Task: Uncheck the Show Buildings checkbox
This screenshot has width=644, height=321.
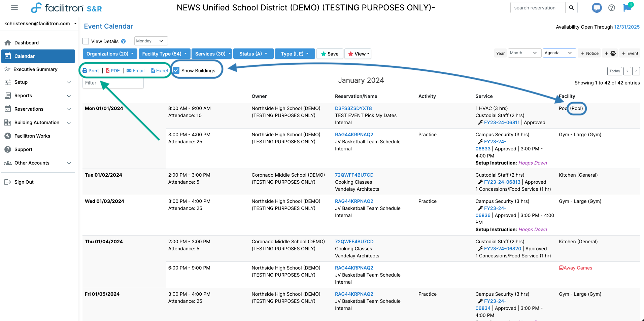Action: [176, 70]
